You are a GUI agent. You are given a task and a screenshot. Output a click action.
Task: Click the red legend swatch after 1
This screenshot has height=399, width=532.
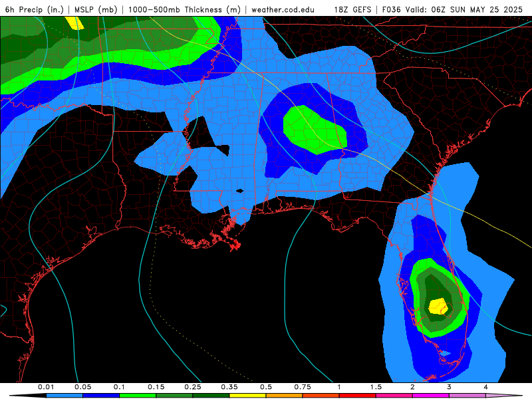click(x=358, y=396)
